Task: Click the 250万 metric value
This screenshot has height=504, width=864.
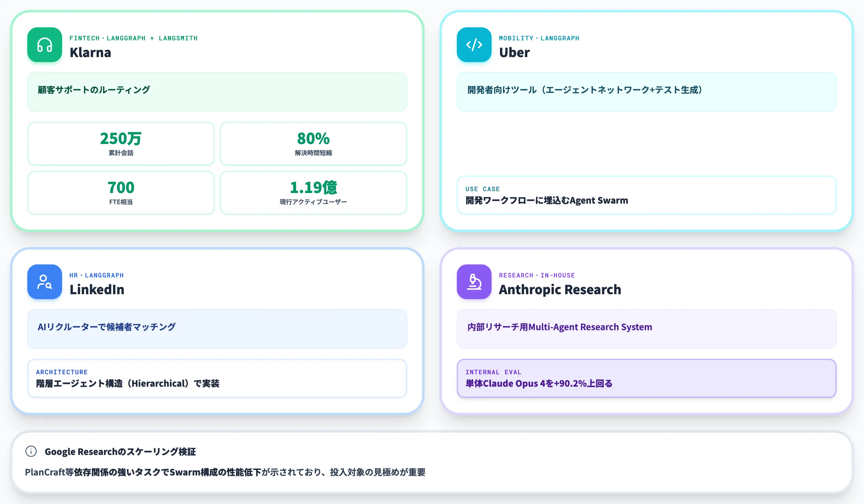Action: 121,138
